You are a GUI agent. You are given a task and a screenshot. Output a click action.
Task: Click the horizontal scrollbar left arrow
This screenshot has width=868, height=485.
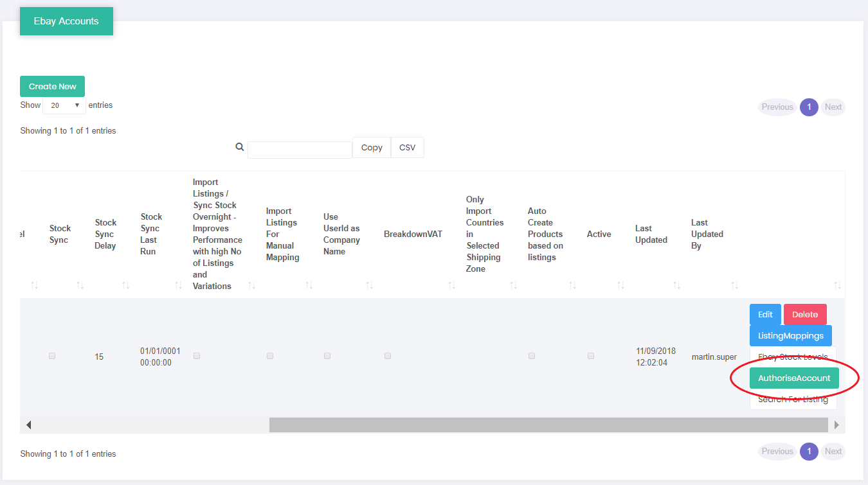[28, 425]
